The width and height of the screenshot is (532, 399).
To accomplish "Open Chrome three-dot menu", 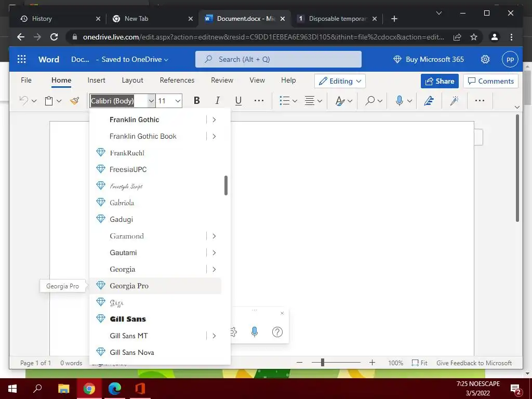I will (x=511, y=37).
